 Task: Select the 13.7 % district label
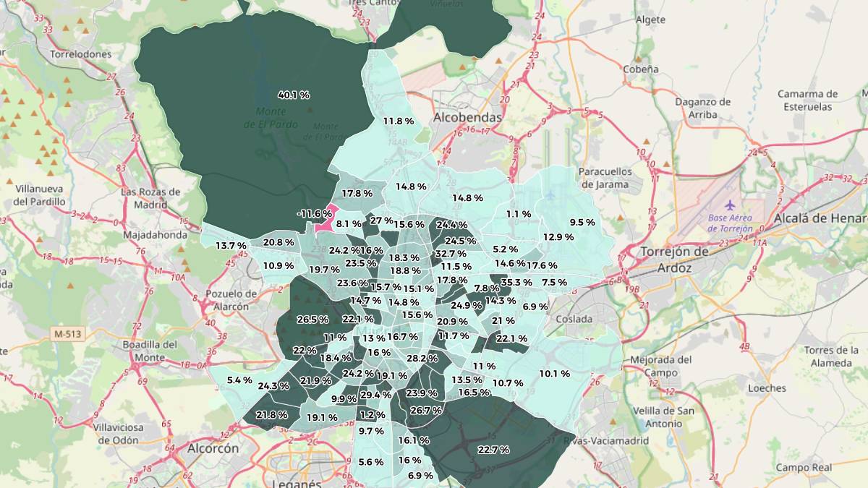(x=231, y=246)
